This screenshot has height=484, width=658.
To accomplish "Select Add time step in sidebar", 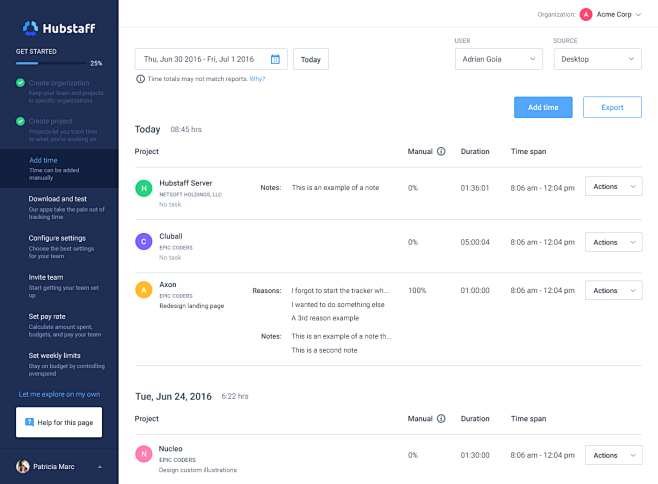I will click(59, 168).
